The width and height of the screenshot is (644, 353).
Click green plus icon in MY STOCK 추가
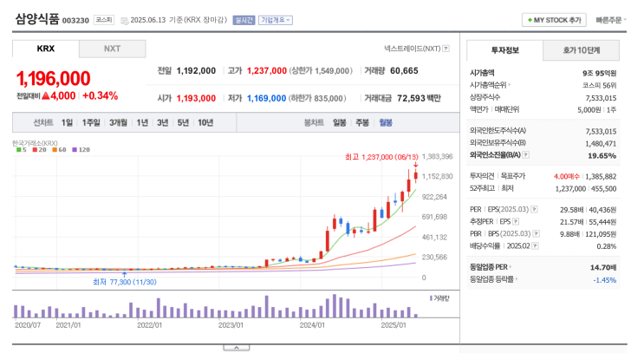(530, 20)
